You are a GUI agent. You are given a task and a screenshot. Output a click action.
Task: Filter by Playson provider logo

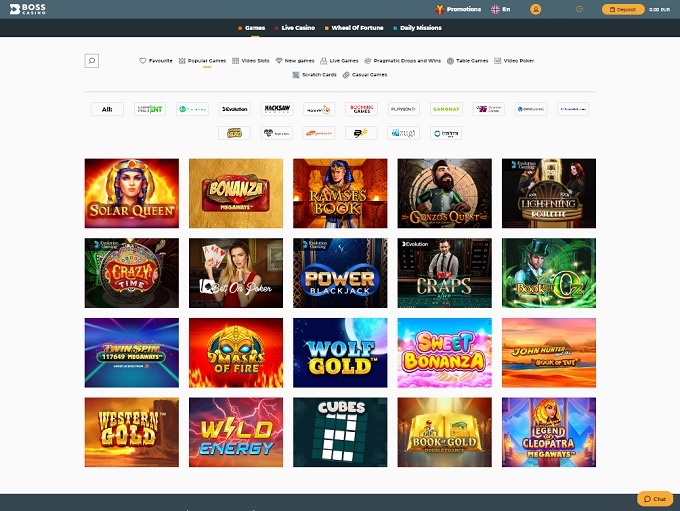[x=403, y=109]
